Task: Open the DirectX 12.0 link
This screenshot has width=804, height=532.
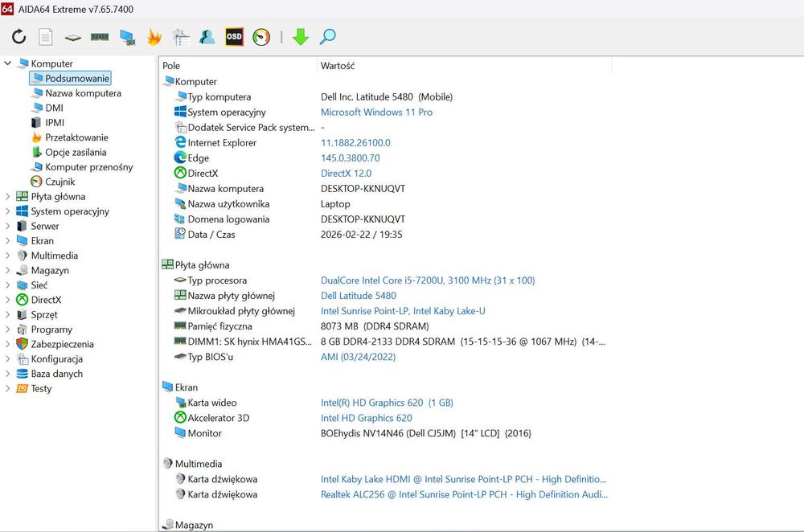Action: (x=346, y=174)
